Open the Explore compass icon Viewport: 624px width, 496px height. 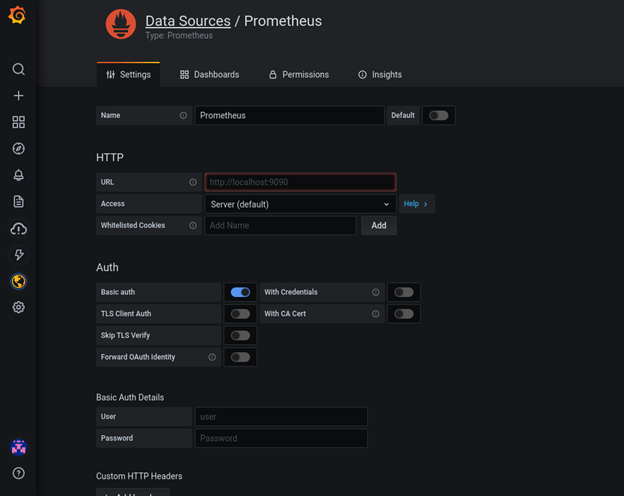click(18, 149)
